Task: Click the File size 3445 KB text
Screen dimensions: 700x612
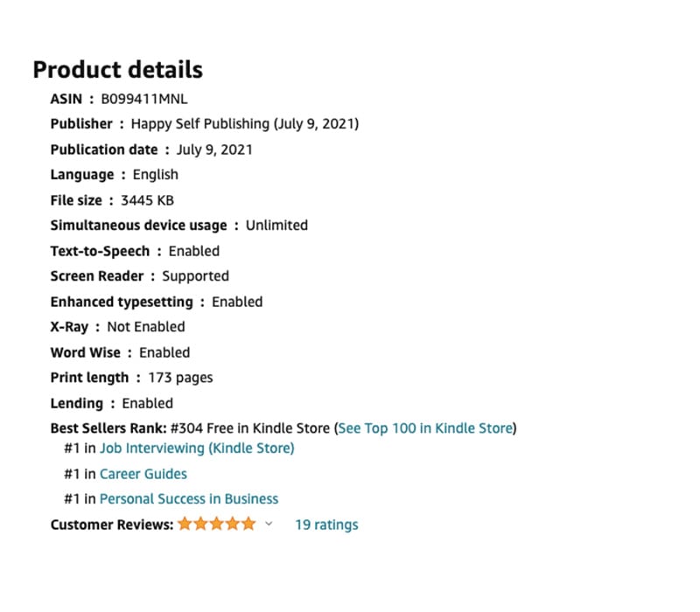Action: click(x=147, y=200)
